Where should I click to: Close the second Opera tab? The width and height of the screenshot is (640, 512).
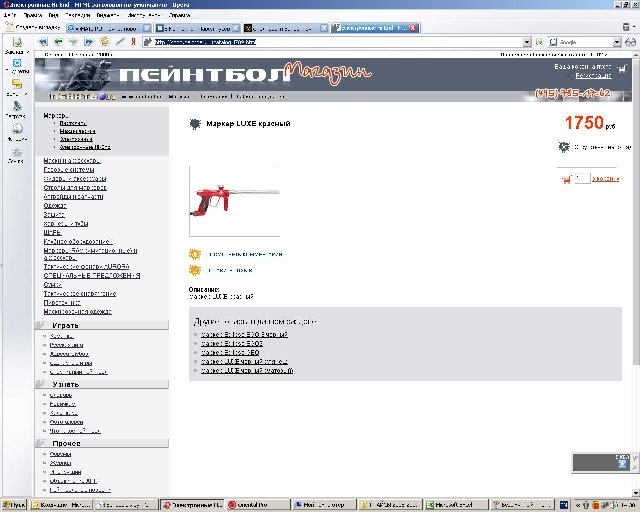pyautogui.click(x=236, y=28)
